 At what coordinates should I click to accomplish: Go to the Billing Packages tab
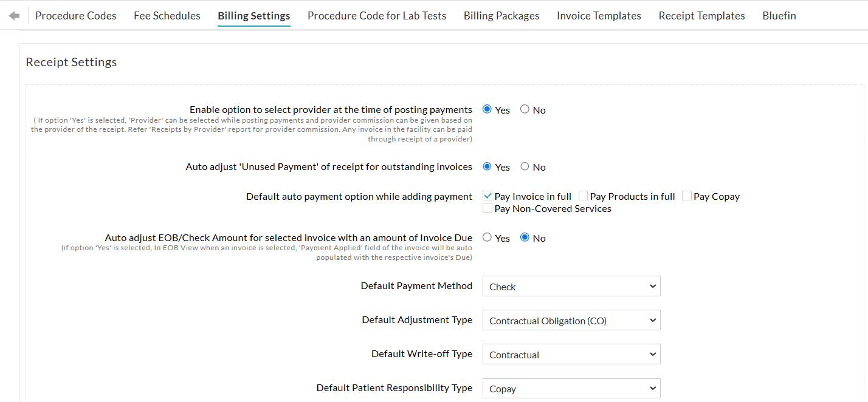[501, 15]
